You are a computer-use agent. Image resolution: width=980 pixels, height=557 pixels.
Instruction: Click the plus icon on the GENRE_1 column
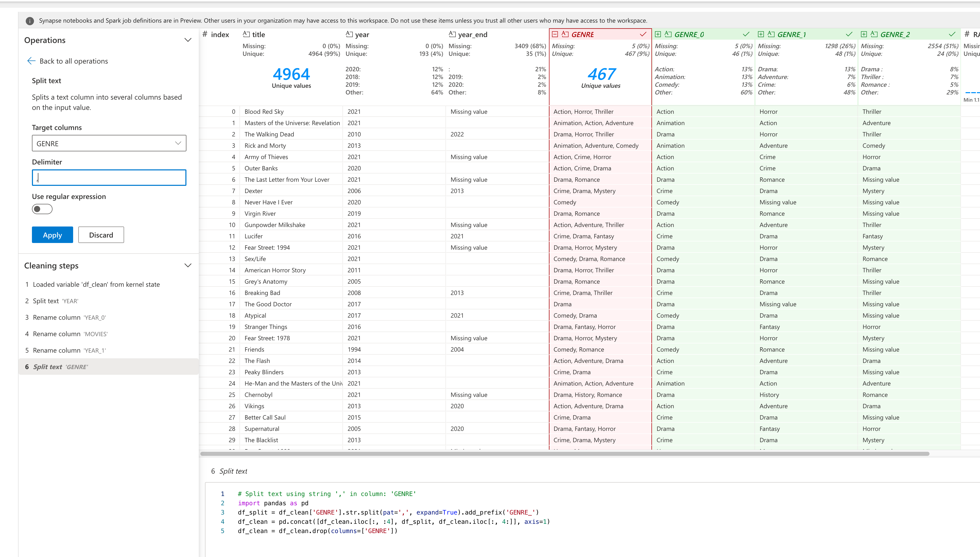point(761,34)
